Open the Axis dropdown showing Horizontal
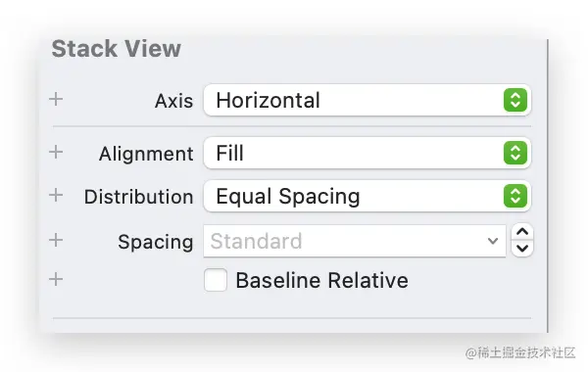 367,100
